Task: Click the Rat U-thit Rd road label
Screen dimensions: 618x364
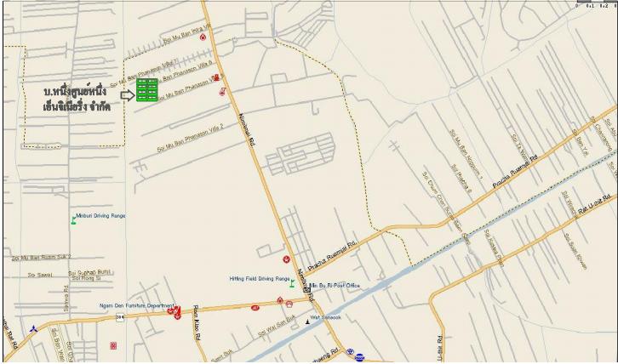Action: [x=594, y=203]
